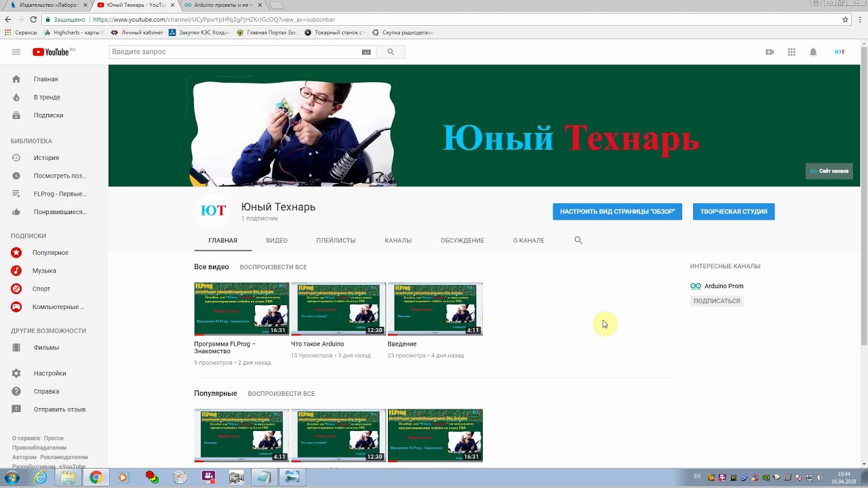Viewport: 868px width, 488px height.
Task: Click the film icon beside Фильмы
Action: 16,348
